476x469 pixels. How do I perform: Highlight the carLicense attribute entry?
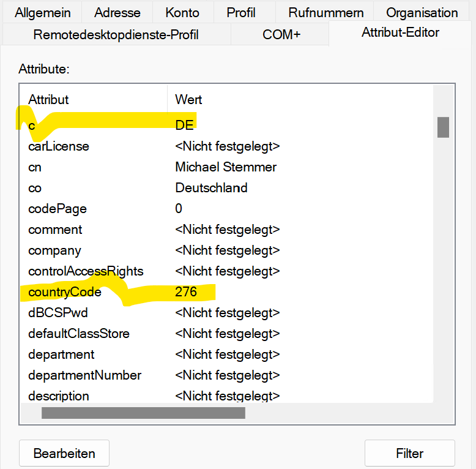[58, 146]
